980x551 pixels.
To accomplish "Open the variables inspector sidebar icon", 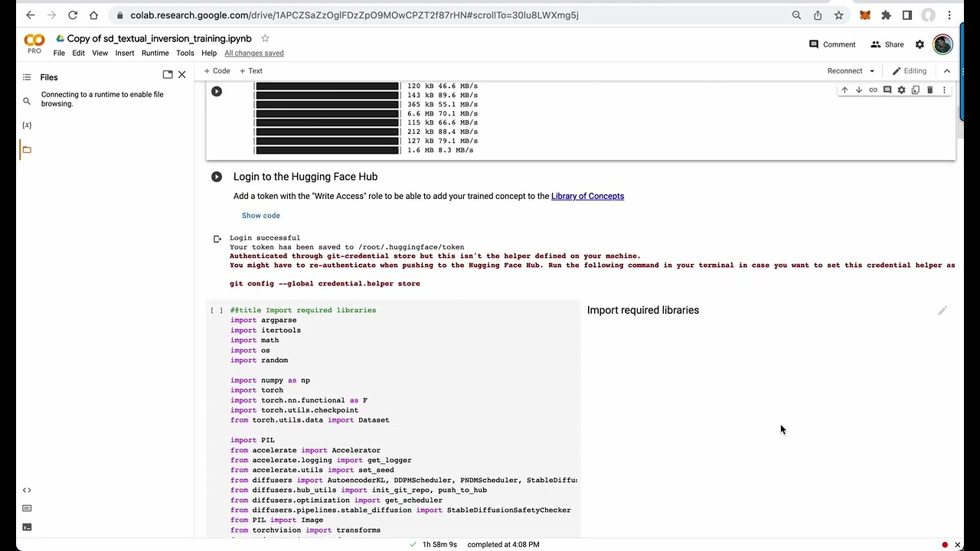I will coord(27,125).
